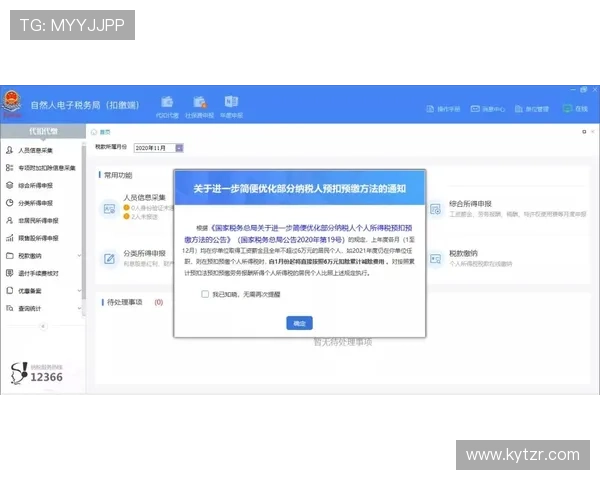Click 个人所得税税款在线缴纳 description text

coord(481,264)
